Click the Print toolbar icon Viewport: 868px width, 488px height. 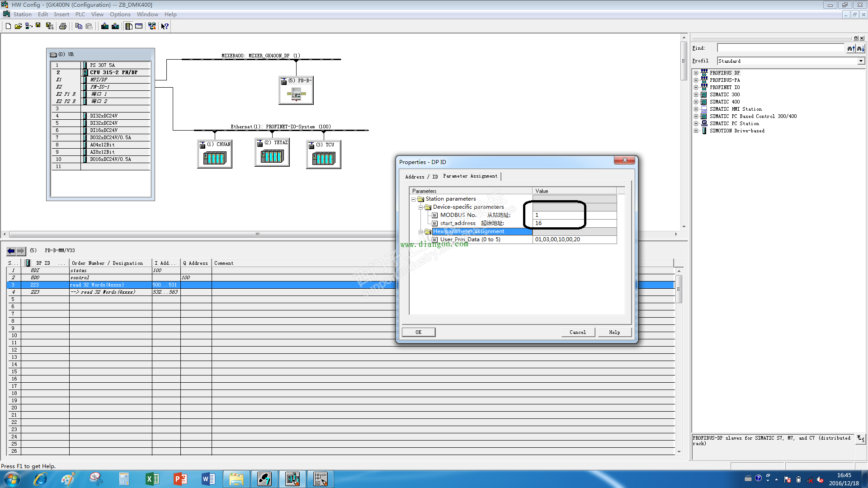[x=63, y=26]
